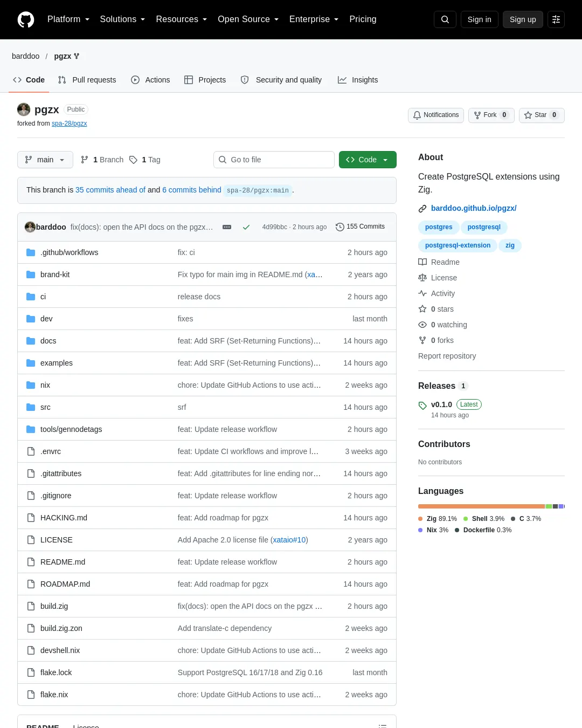582x728 pixels.
Task: Open appearance settings icon in header
Action: click(556, 19)
